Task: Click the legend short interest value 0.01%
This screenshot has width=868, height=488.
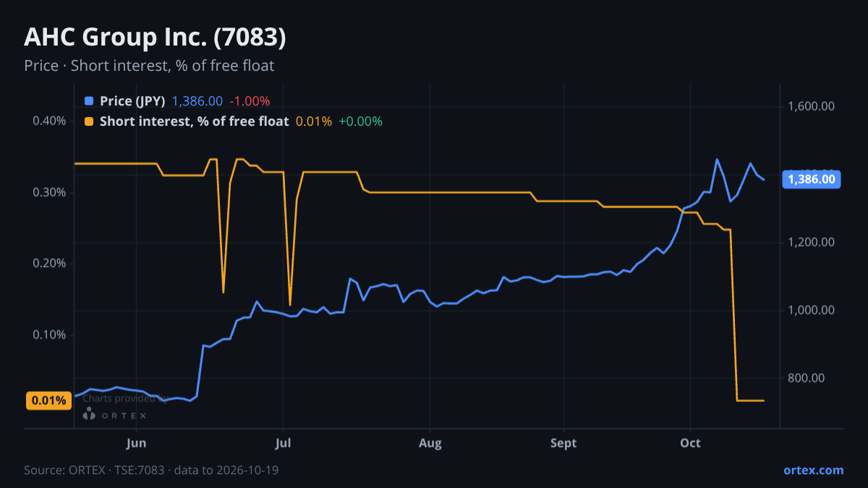Action: [314, 121]
